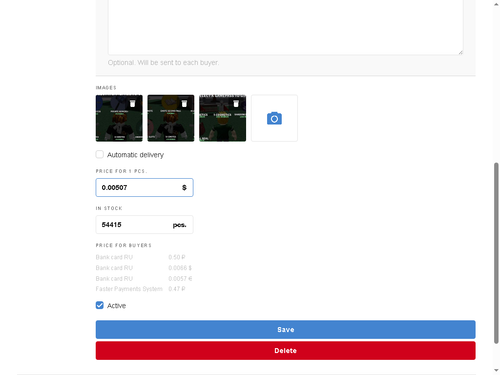Screen dimensions: 500x375
Task: Click the 'Optional. Will be sent to each buyer.' hint
Action: tap(163, 63)
